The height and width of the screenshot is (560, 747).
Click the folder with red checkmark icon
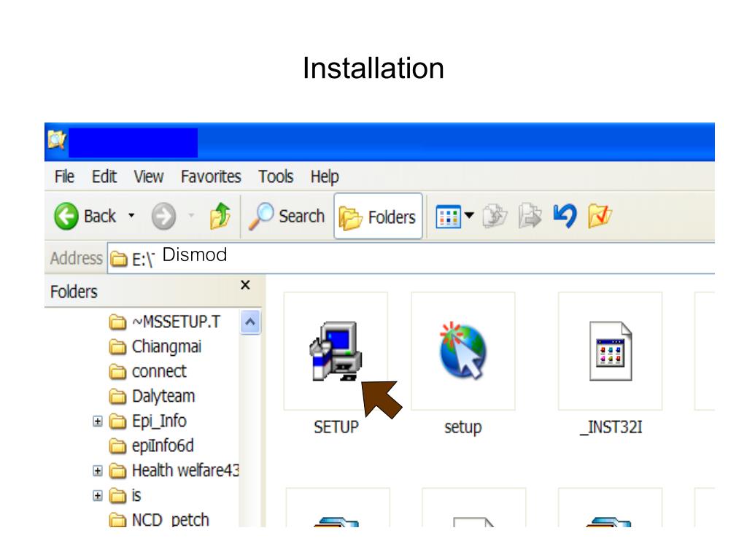pyautogui.click(x=600, y=216)
